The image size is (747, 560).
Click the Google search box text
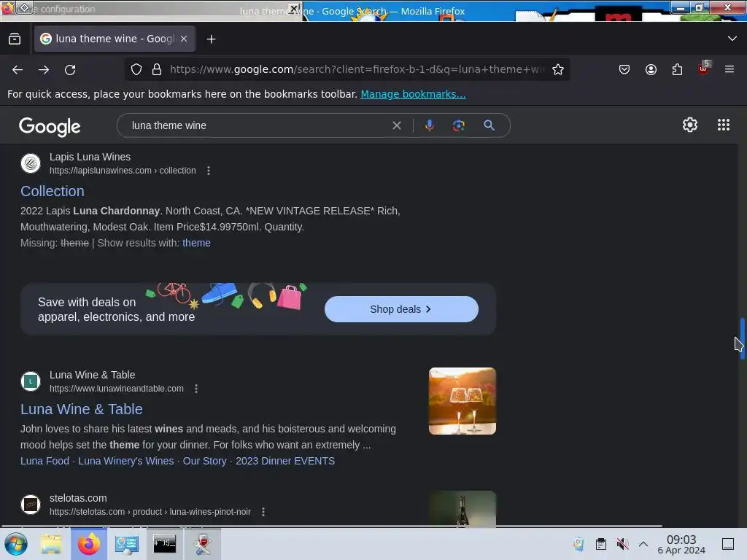[169, 125]
